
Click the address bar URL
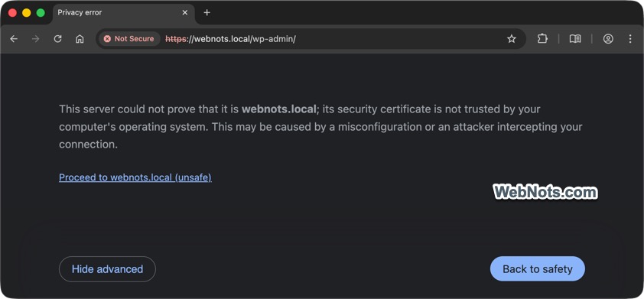click(230, 39)
